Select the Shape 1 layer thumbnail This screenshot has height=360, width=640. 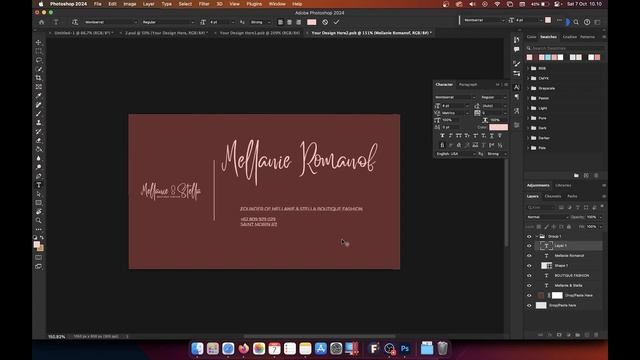(546, 266)
